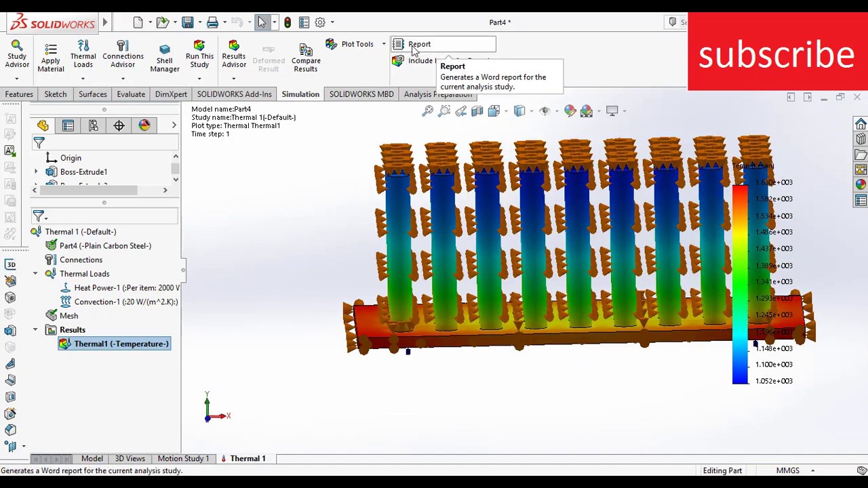Switch to DisplayManager color ball tab
Screen dimensions: 868x488
coord(144,125)
